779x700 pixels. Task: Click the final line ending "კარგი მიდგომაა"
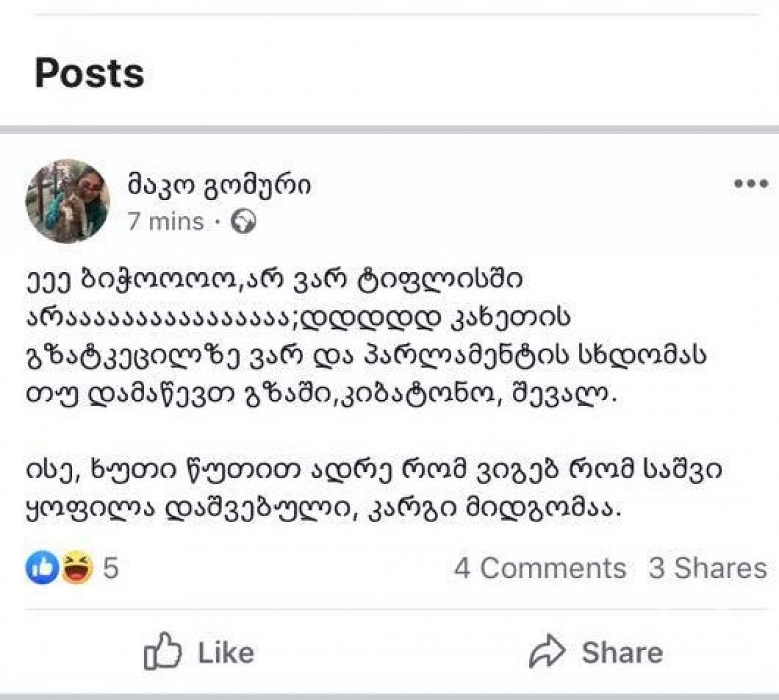click(325, 508)
